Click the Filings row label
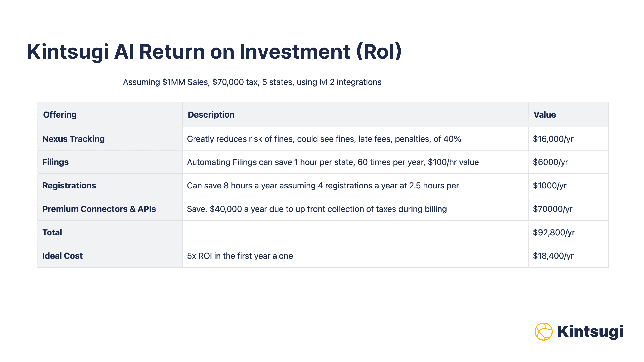This screenshot has width=644, height=362. coord(55,162)
